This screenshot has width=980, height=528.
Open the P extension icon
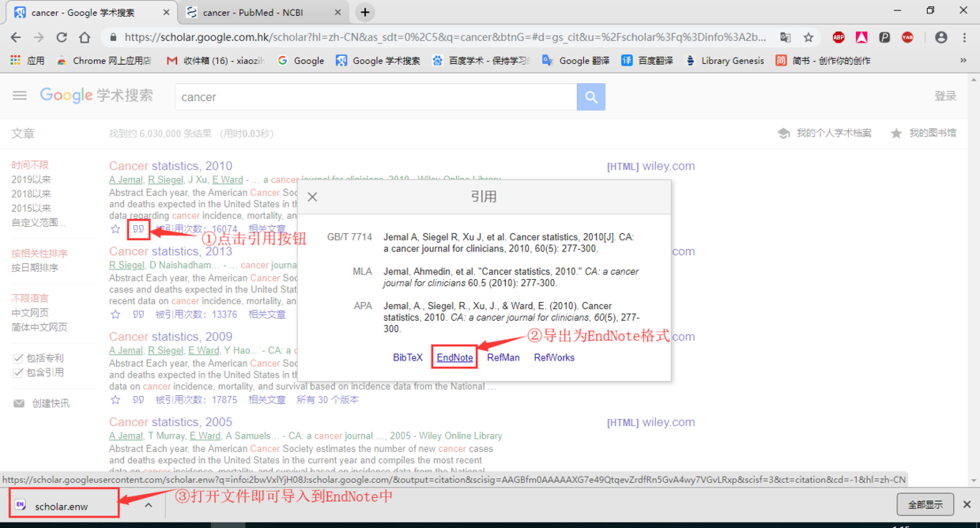[x=884, y=37]
